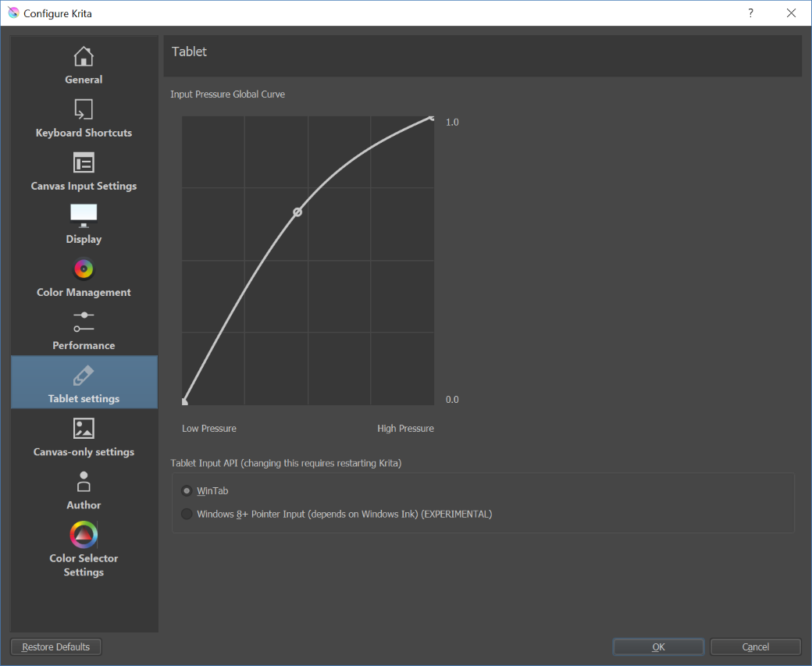This screenshot has height=666, width=812.
Task: Click the '0.0' curve axis value
Action: click(452, 399)
